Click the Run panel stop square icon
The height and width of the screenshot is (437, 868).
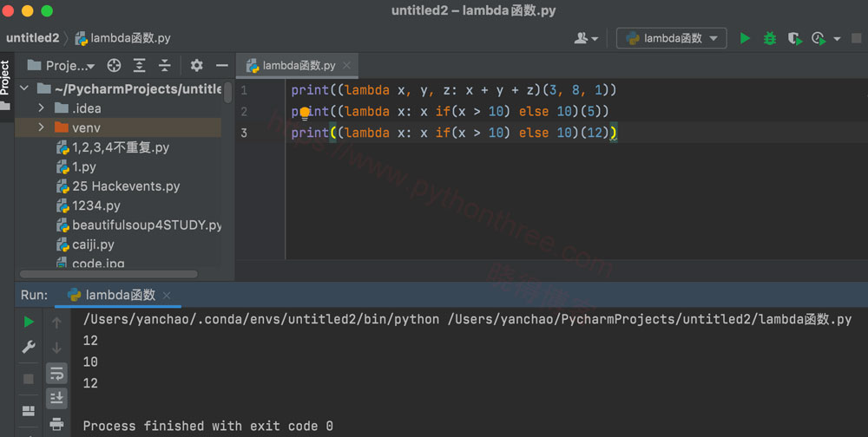point(29,379)
